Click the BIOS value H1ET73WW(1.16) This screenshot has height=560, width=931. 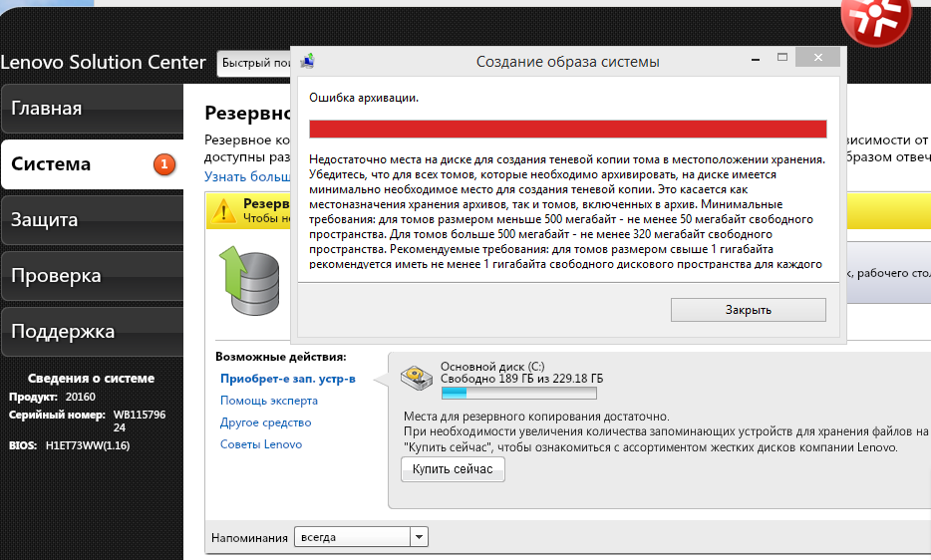[x=88, y=446]
